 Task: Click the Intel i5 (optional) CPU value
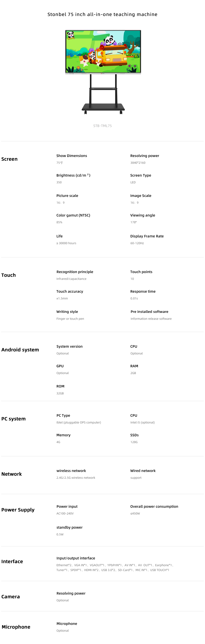(143, 423)
